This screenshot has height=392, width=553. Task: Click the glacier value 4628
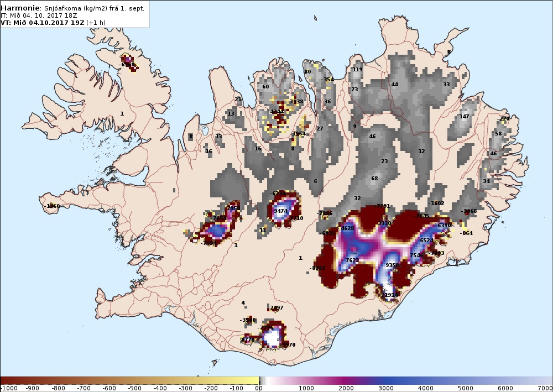coord(347,228)
